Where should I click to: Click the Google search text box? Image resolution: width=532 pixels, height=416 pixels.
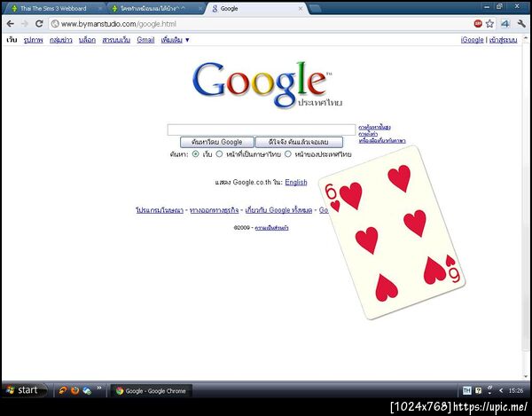click(x=262, y=130)
